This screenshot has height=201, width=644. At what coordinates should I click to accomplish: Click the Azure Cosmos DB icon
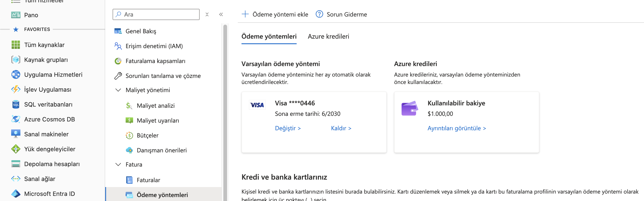click(16, 119)
